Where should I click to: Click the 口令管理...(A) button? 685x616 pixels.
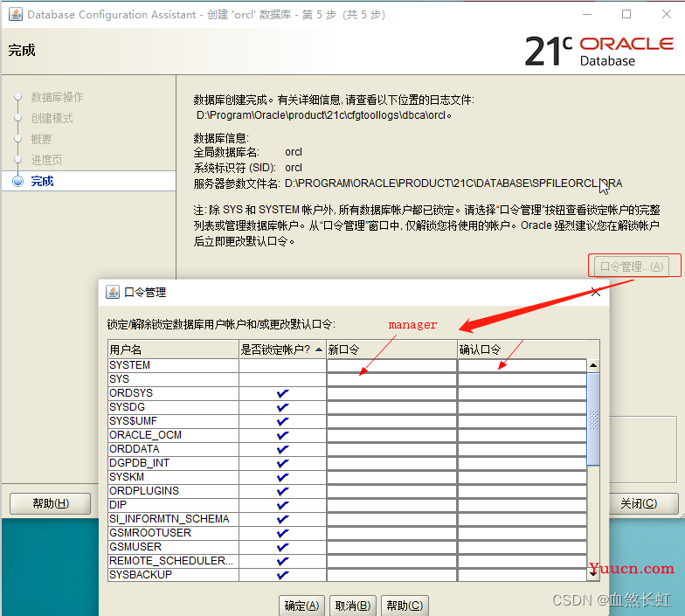[x=632, y=266]
